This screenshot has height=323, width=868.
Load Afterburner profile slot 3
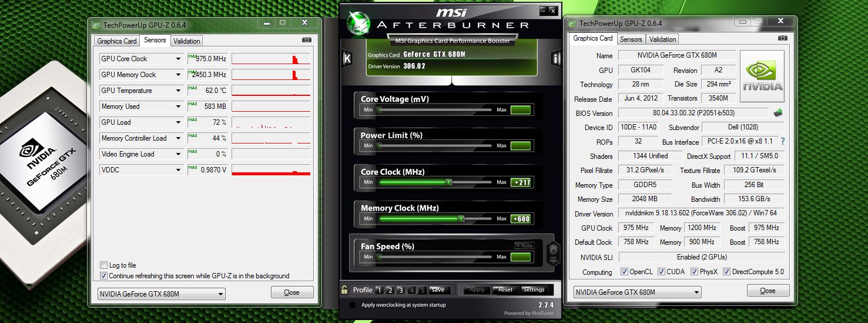coord(400,289)
